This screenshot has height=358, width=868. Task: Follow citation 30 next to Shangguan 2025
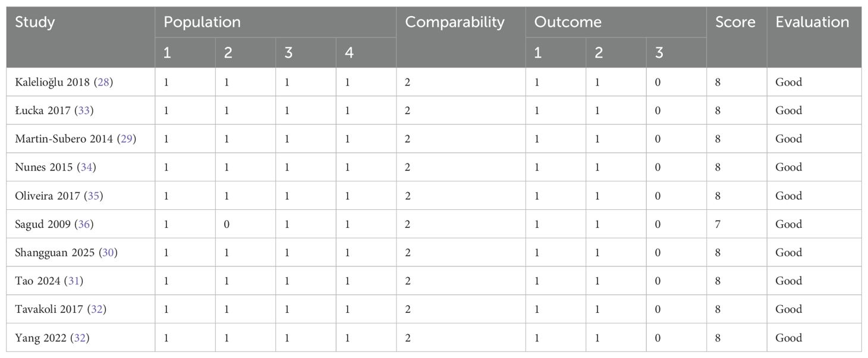click(108, 253)
